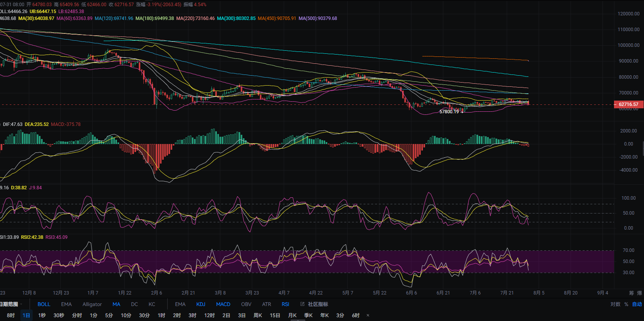Switch the price scale to 对数 logarithmic

(x=616, y=304)
